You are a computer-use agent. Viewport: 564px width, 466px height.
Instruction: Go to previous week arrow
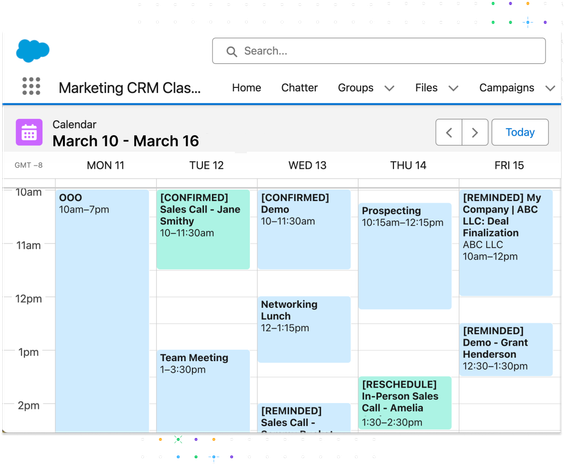(x=449, y=132)
